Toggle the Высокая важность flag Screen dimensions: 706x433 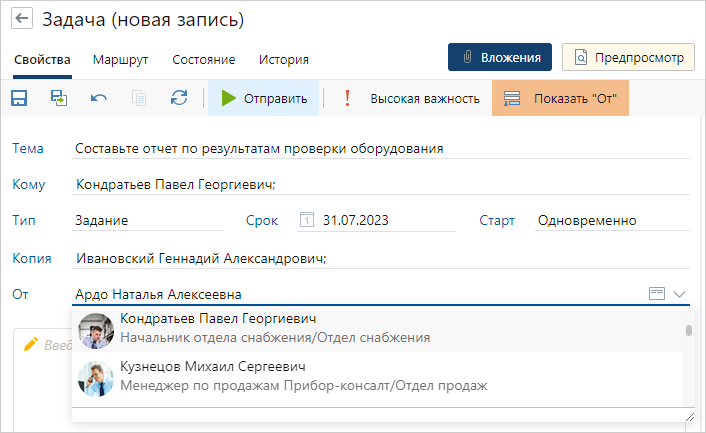412,98
